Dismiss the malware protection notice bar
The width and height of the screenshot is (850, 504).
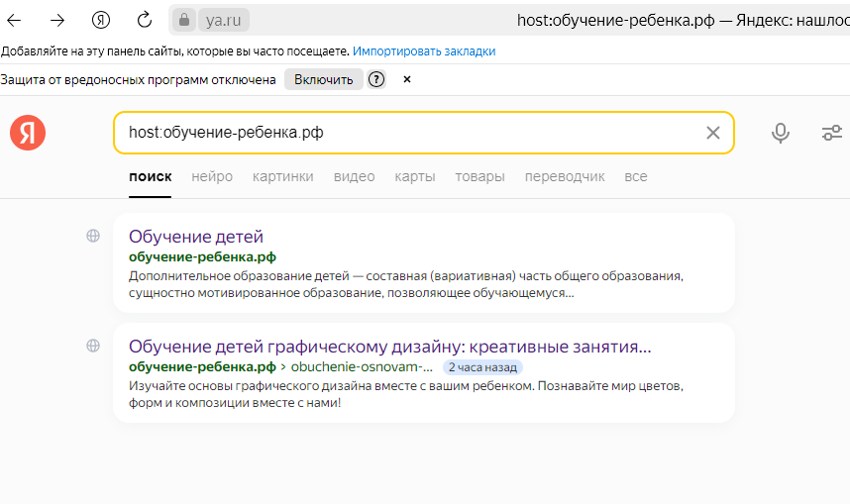click(407, 79)
